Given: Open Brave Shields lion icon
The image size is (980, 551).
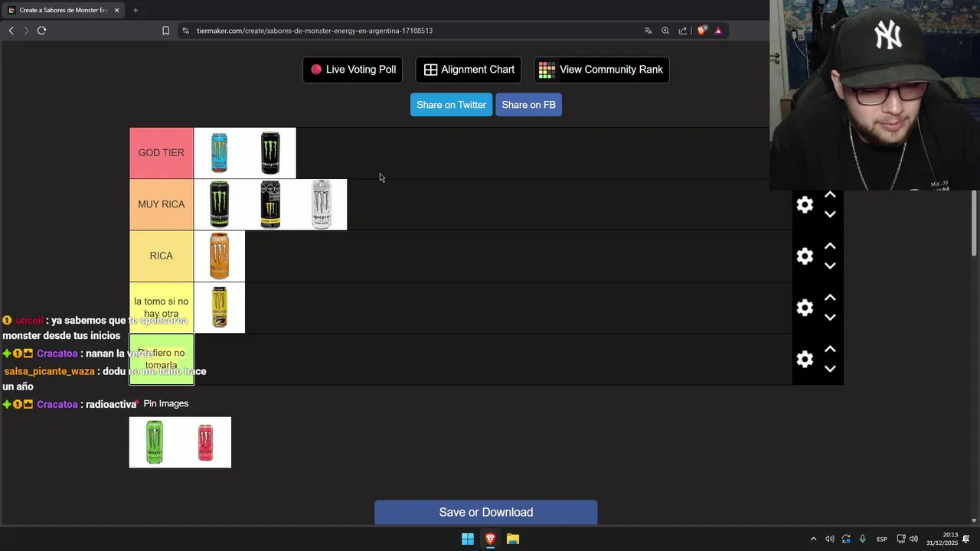Looking at the screenshot, I should [x=701, y=31].
